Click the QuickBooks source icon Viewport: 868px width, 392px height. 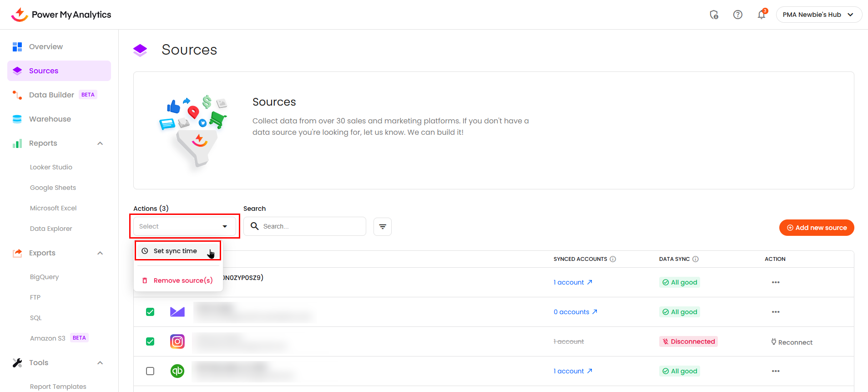pyautogui.click(x=177, y=371)
